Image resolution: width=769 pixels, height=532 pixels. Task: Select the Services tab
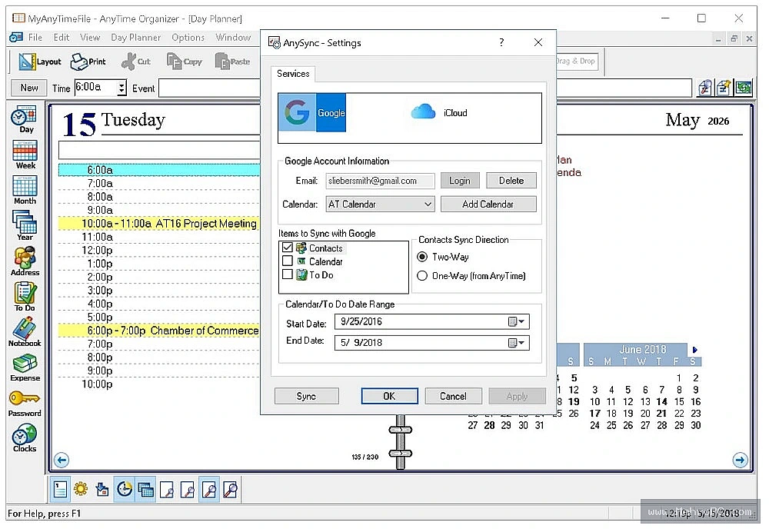tap(293, 74)
